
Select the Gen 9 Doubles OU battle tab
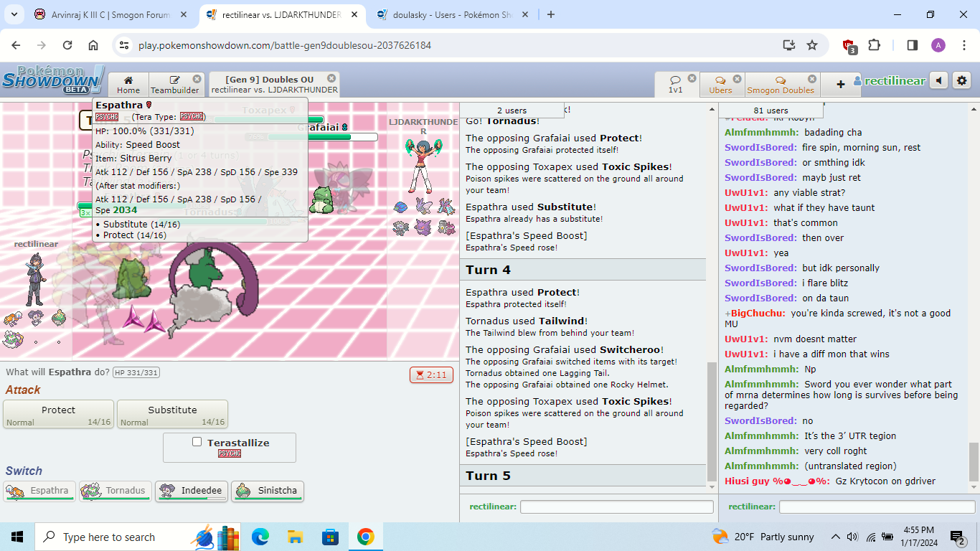click(274, 84)
